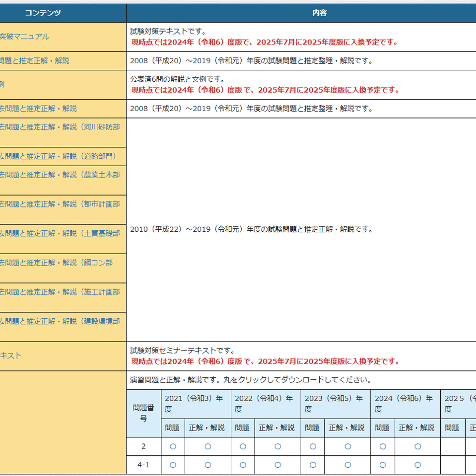Download the 2022 問題 circle for question 2
The width and height of the screenshot is (476, 476).
pyautogui.click(x=243, y=447)
